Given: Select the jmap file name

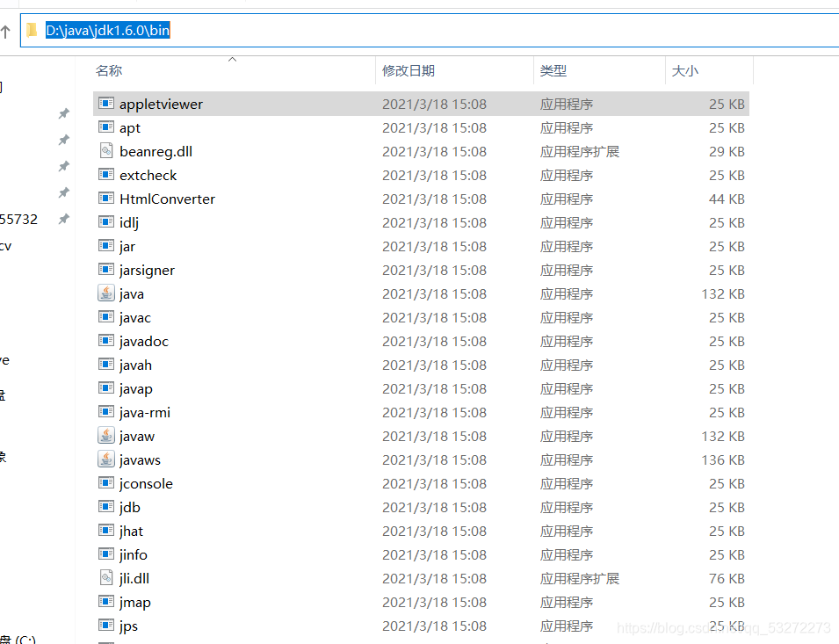Looking at the screenshot, I should coord(134,602).
